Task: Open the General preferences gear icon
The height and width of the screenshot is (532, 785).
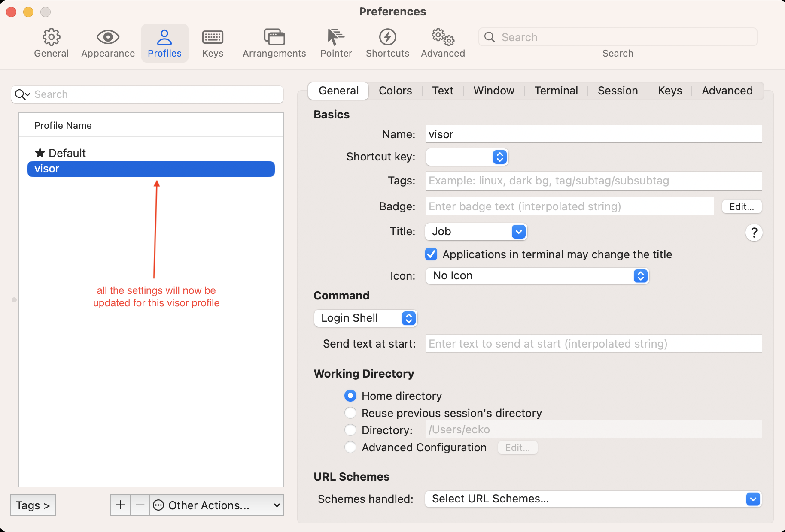Action: pyautogui.click(x=51, y=37)
